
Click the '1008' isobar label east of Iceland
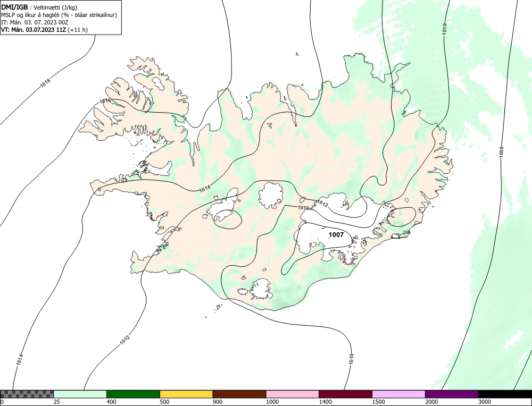point(502,151)
